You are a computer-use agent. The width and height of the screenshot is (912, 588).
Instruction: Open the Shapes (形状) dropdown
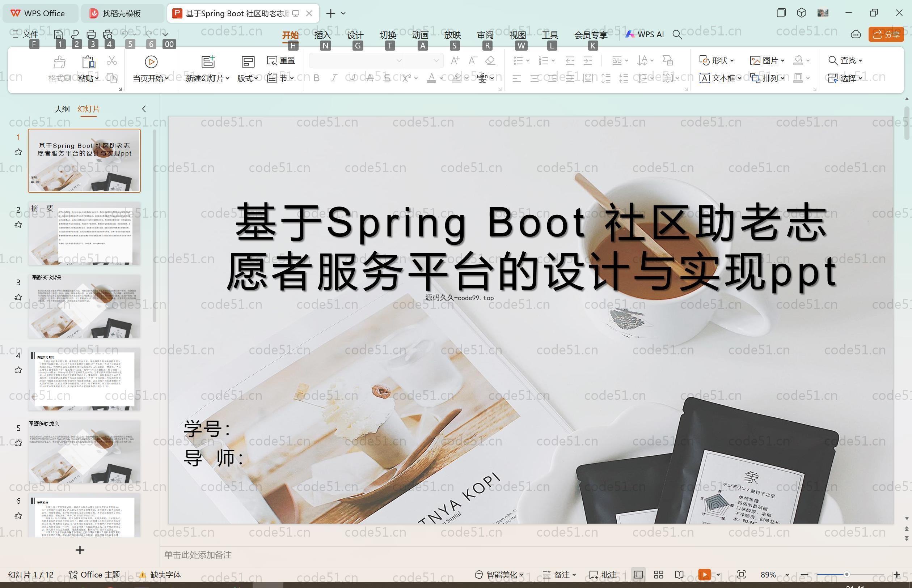[x=716, y=60]
